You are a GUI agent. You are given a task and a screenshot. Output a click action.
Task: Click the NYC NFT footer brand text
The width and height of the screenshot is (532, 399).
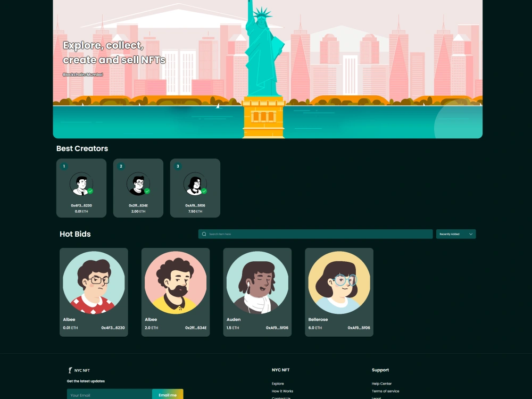point(82,370)
